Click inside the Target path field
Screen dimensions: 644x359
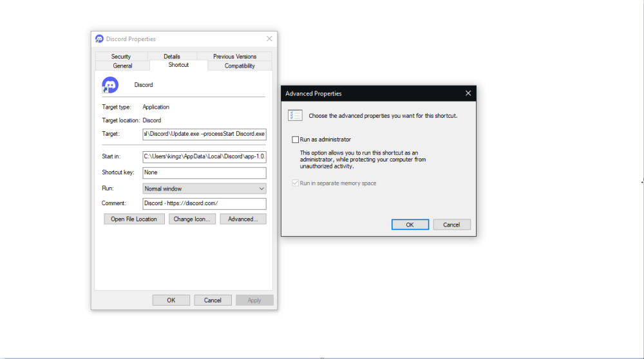204,134
